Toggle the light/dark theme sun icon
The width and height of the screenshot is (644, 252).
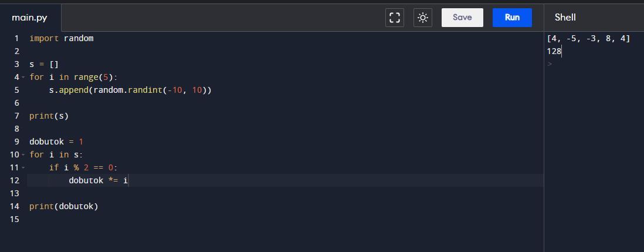point(423,18)
